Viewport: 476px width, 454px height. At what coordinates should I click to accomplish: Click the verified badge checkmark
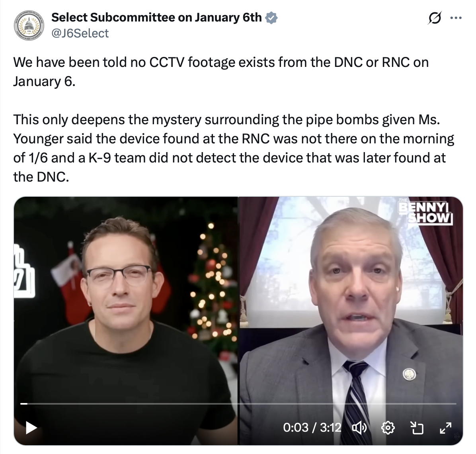tap(271, 18)
